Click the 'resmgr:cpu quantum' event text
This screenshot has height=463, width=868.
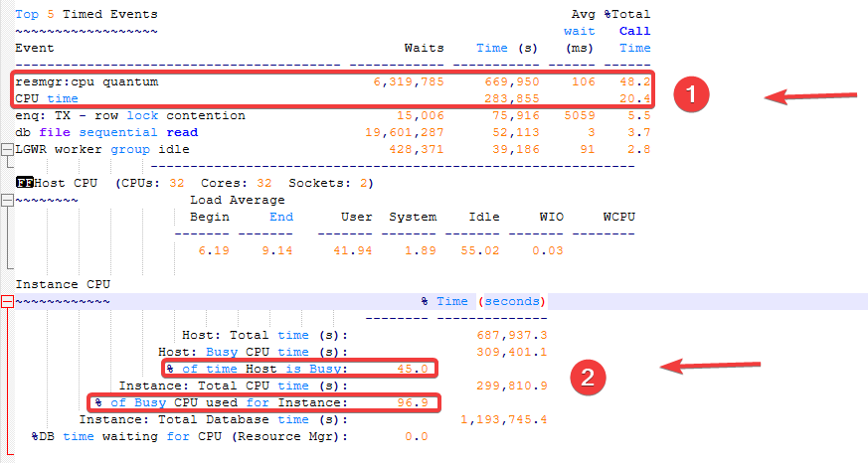click(x=87, y=81)
